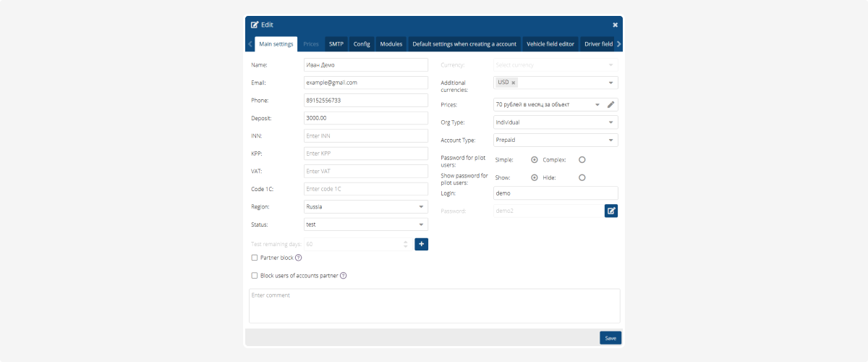Screen dimensions: 868x362
Task: Remove the USD currency tag
Action: coord(514,83)
